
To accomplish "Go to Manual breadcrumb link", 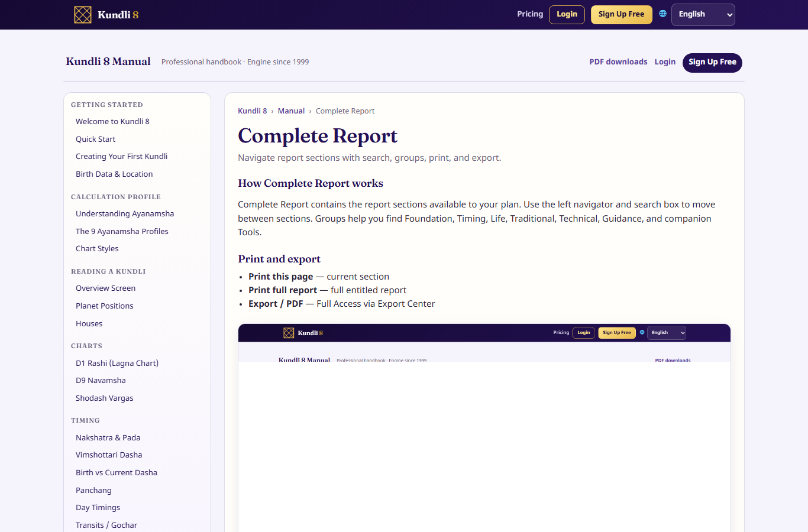I will click(x=291, y=111).
